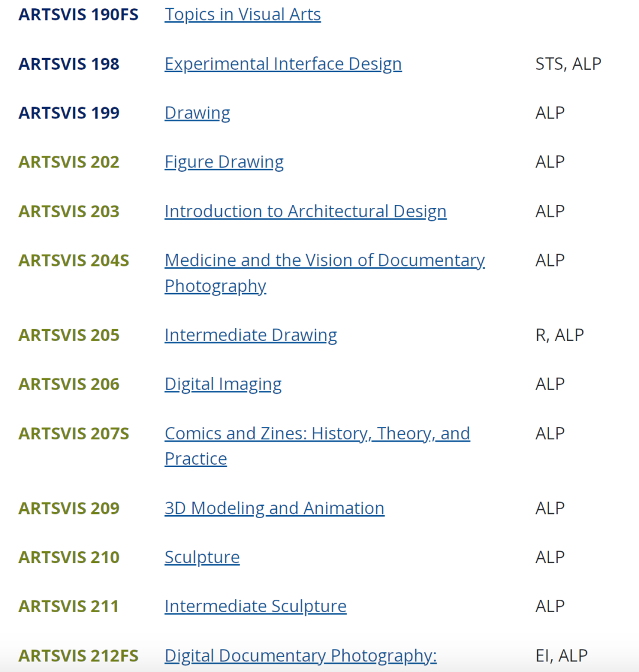Open Comics and Zines: History, Theory, and Practice

pyautogui.click(x=317, y=433)
